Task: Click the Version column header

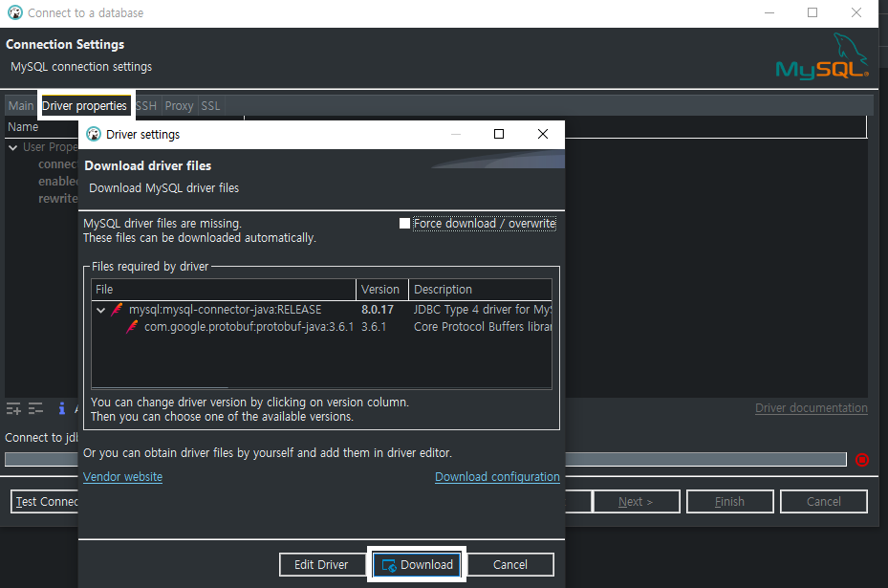Action: pyautogui.click(x=382, y=290)
